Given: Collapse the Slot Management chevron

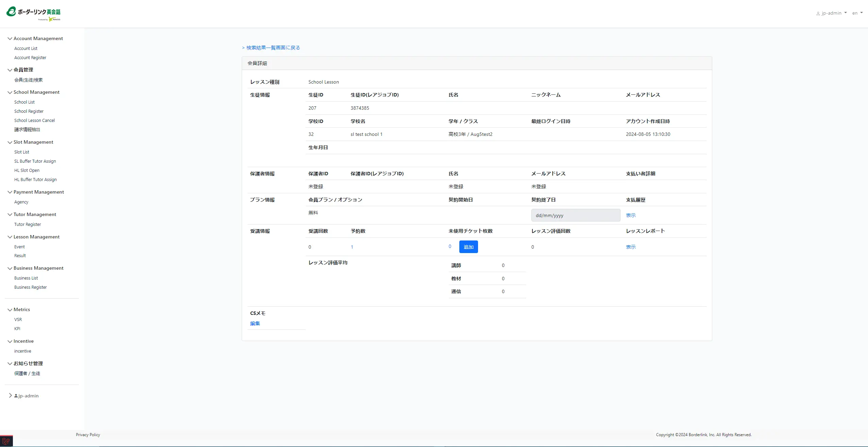Looking at the screenshot, I should click(x=10, y=142).
